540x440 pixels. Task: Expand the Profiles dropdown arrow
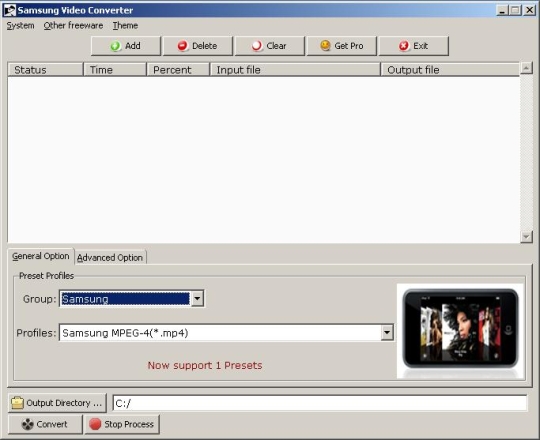click(x=387, y=333)
